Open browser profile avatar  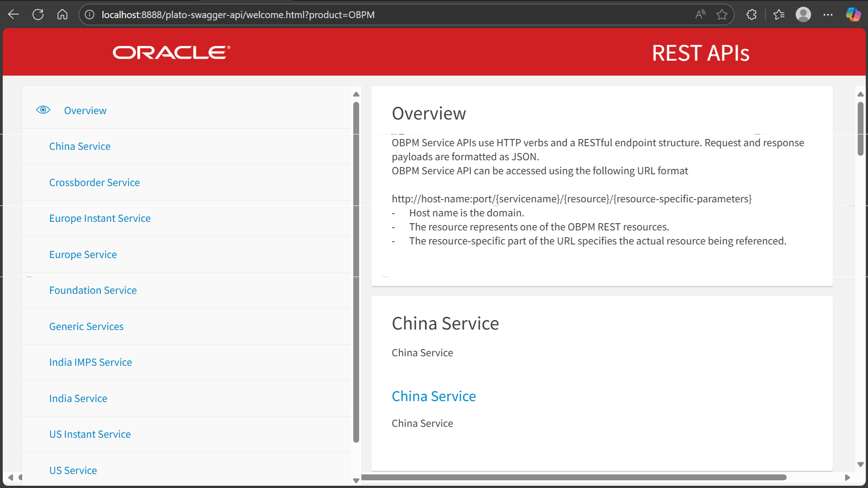(803, 14)
